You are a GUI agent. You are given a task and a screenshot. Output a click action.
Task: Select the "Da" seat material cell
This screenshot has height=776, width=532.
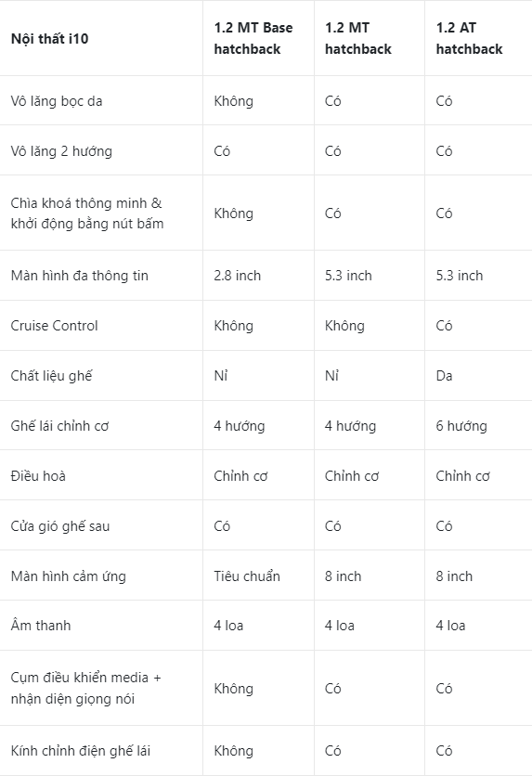pyautogui.click(x=444, y=376)
